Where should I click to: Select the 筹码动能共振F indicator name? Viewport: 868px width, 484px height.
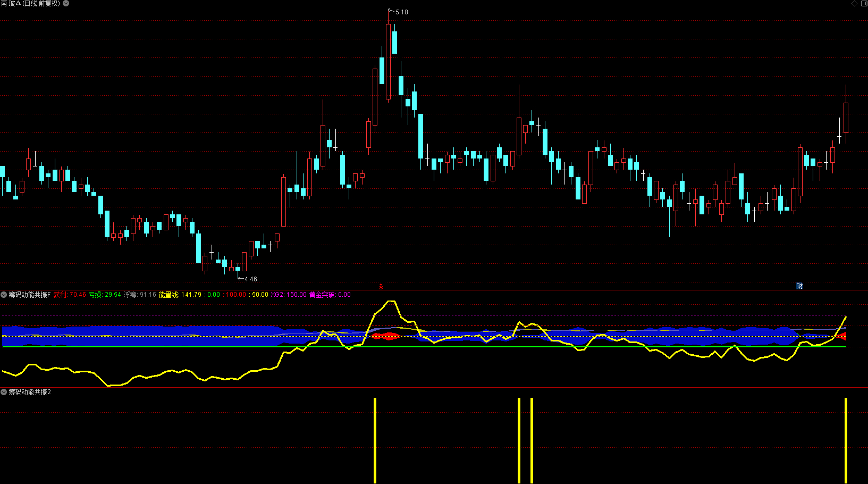[x=30, y=295]
